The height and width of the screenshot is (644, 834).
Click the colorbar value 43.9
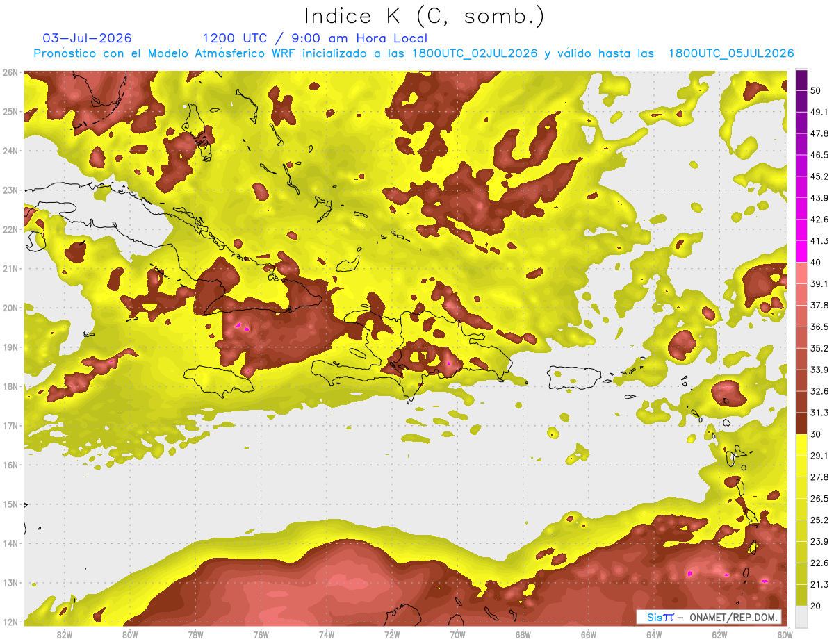click(819, 198)
